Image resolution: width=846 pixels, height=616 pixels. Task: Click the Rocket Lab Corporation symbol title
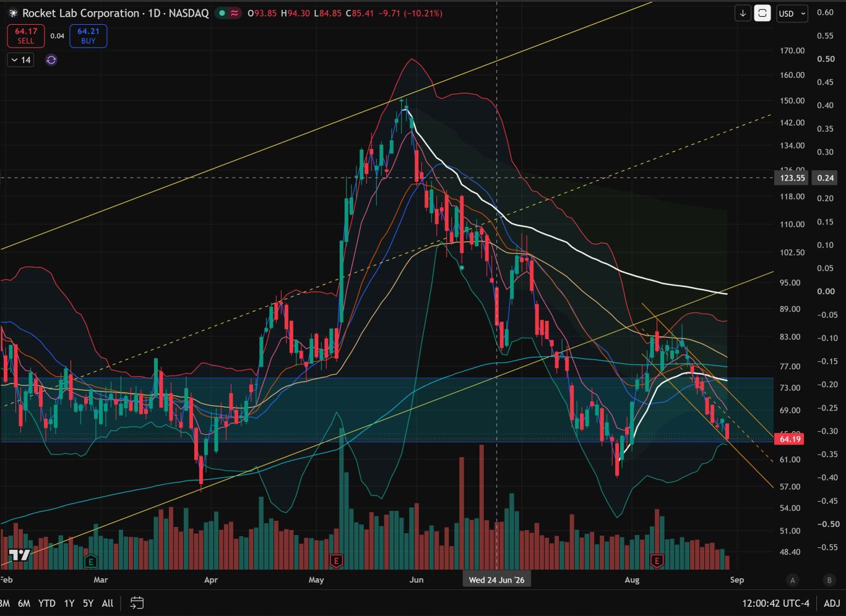pos(80,13)
